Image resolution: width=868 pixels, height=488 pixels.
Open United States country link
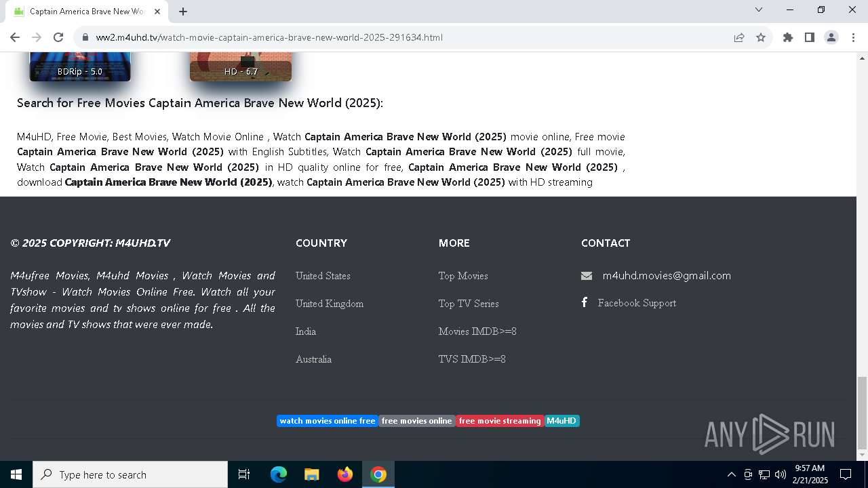point(323,276)
